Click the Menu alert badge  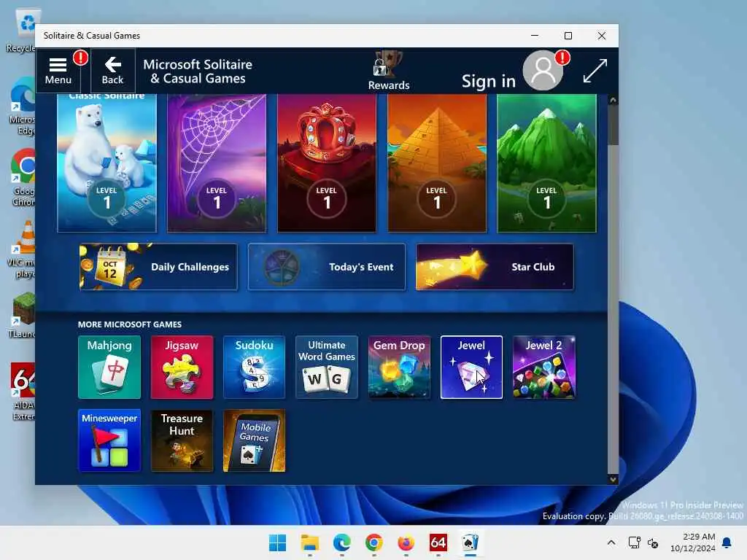click(x=80, y=58)
